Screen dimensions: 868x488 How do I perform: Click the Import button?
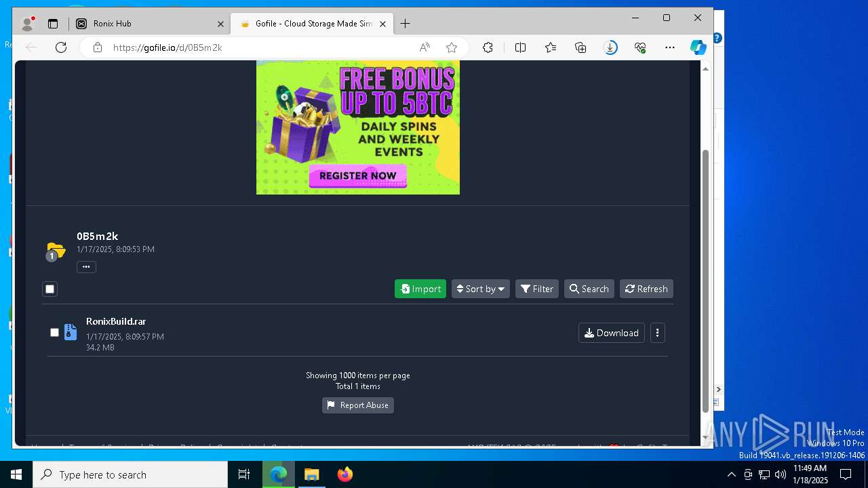coord(420,289)
